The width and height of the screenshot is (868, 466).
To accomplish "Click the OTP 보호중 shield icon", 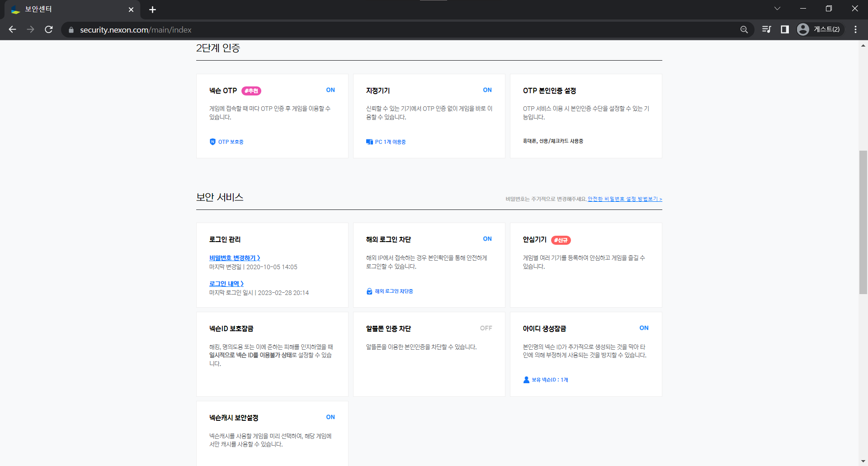I will click(x=212, y=142).
